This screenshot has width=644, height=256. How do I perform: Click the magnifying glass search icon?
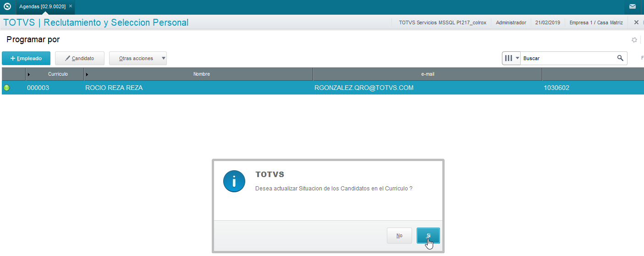point(620,58)
